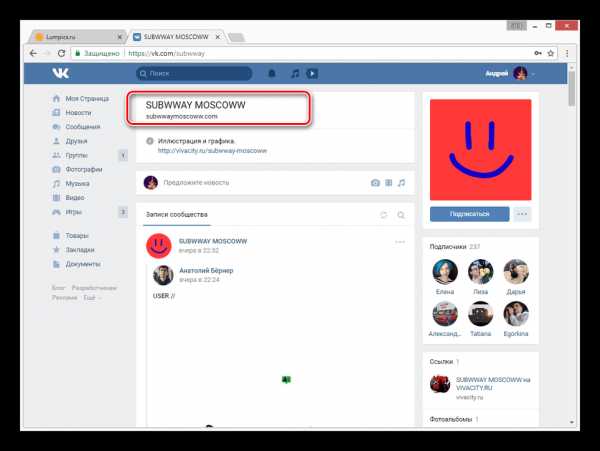Open SUBWWAY MOSCOWW post author link

click(213, 241)
